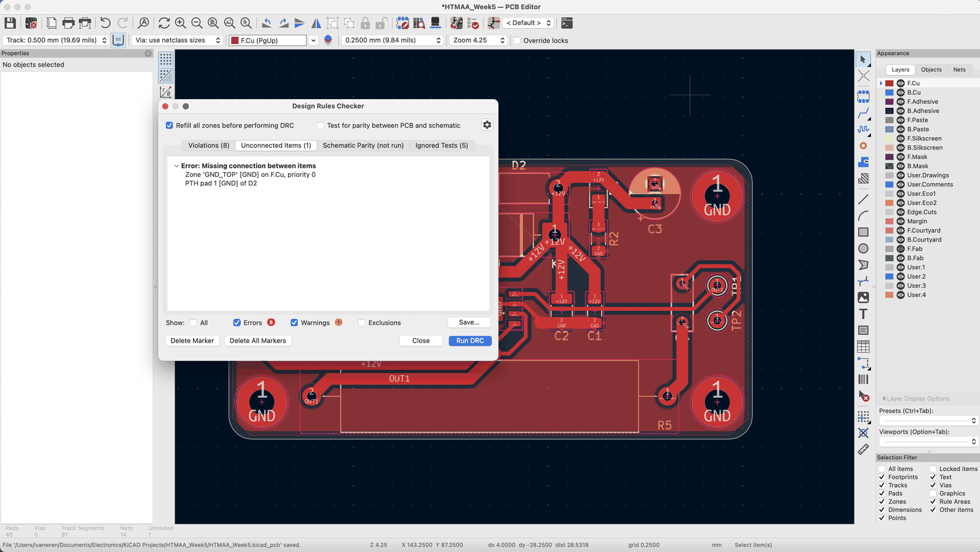This screenshot has width=980, height=552.
Task: Click the User.Eco2 layer color swatch
Action: pyautogui.click(x=889, y=203)
